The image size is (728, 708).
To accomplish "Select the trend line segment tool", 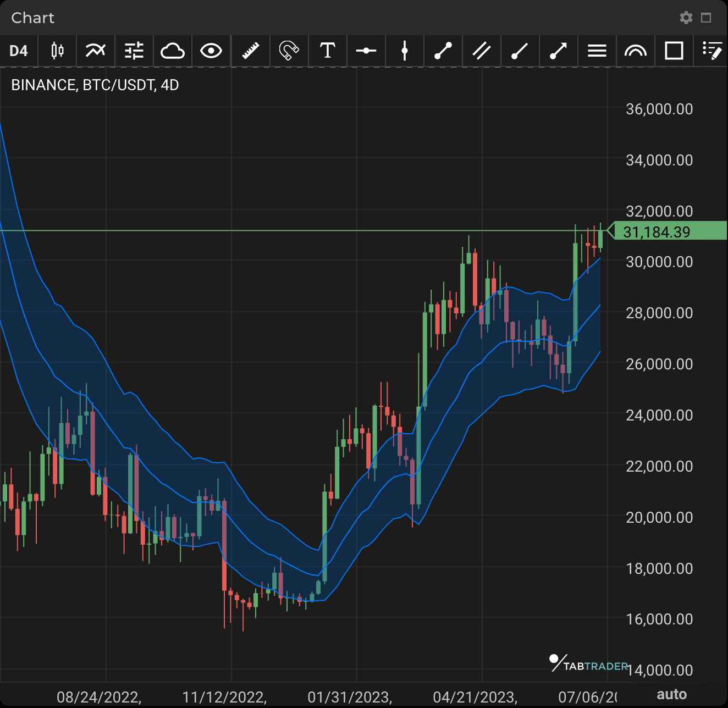I will pyautogui.click(x=443, y=51).
